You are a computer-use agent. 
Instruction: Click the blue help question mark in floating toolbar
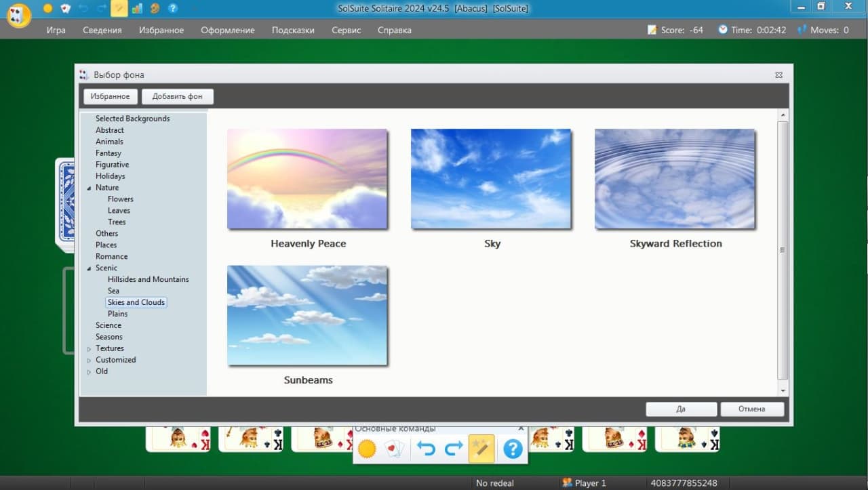513,449
